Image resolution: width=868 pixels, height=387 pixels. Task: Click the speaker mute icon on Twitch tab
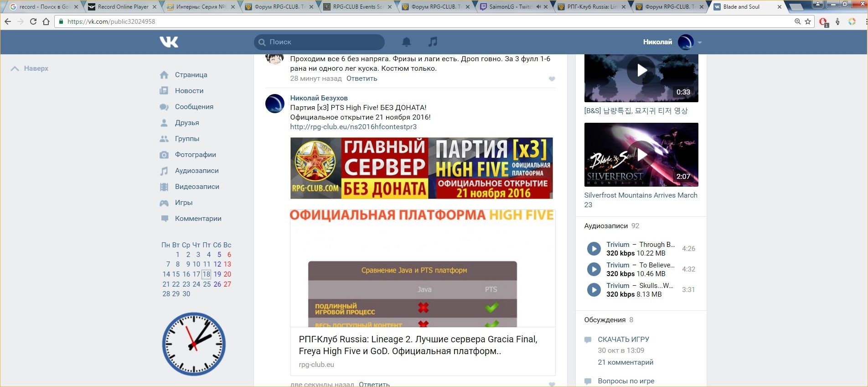coord(538,7)
